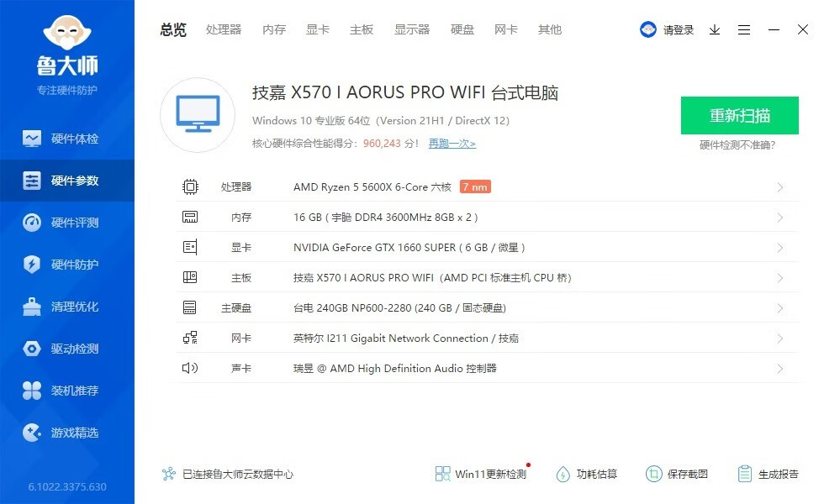The width and height of the screenshot is (824, 504).
Task: Expand the 显卡 row chevron
Action: tap(780, 248)
